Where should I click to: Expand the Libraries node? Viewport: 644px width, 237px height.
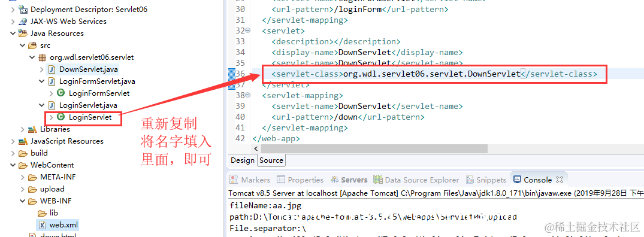[x=23, y=129]
